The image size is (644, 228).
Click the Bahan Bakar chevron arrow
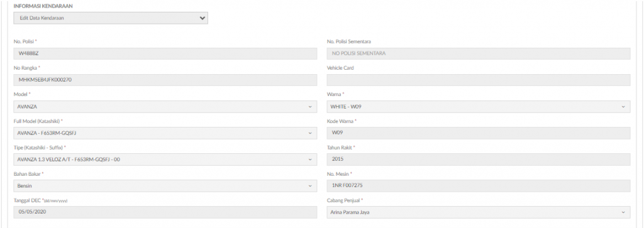click(x=309, y=186)
